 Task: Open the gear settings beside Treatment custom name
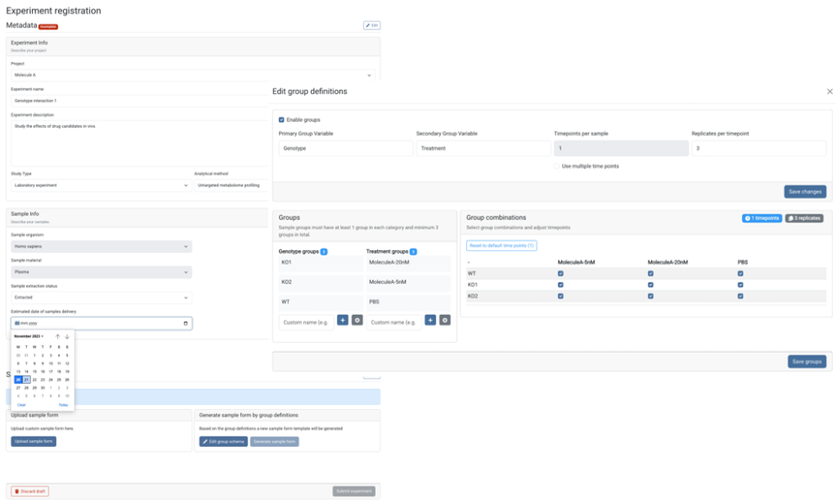(444, 320)
